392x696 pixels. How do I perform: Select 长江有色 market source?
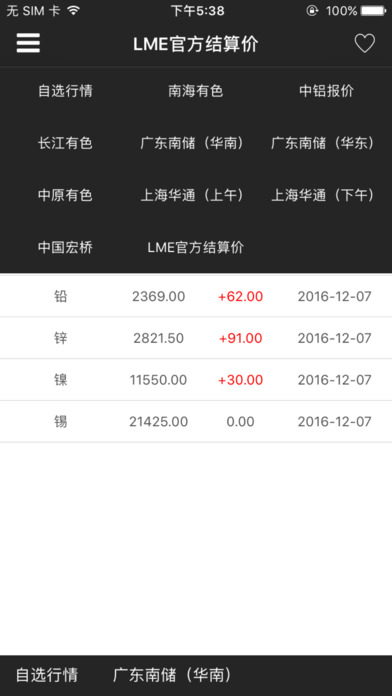(65, 143)
